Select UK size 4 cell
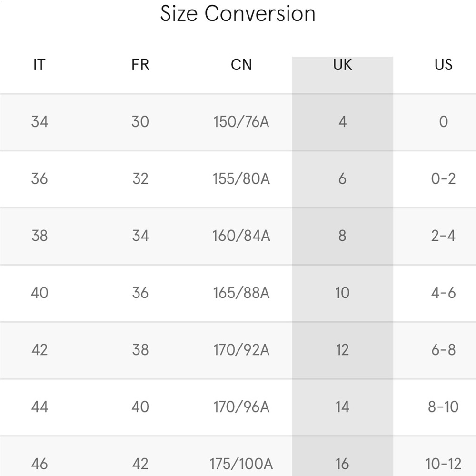The width and height of the screenshot is (476, 476). coord(342,122)
